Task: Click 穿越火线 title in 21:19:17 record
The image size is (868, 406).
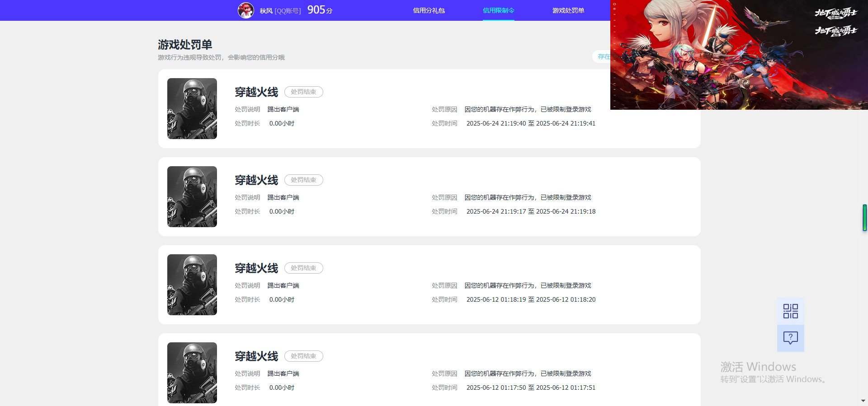Action: click(x=256, y=180)
